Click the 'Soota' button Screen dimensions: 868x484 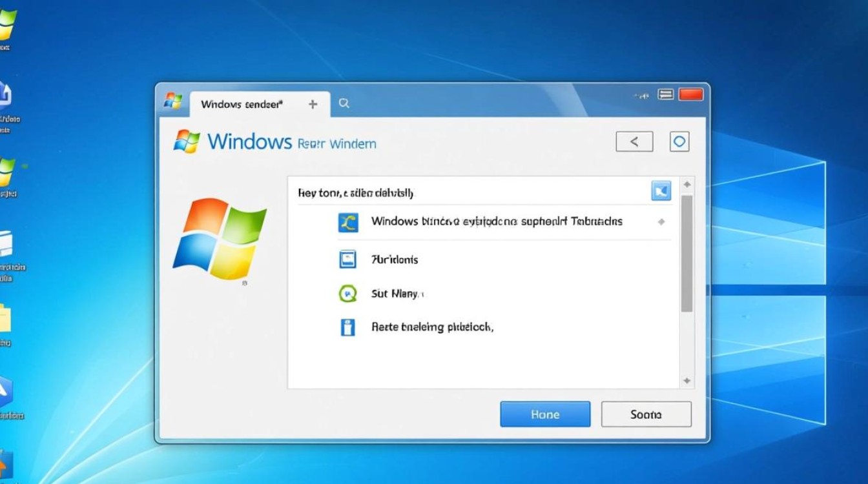[646, 414]
